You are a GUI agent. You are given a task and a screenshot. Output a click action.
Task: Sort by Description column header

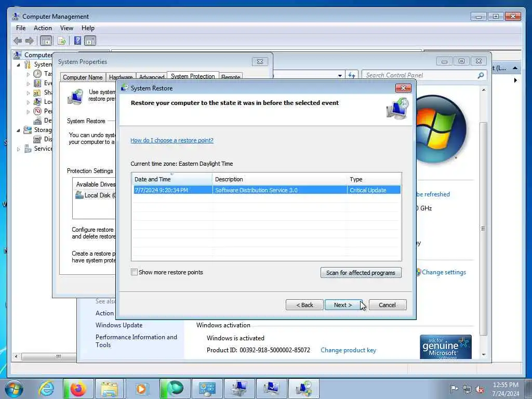point(280,179)
